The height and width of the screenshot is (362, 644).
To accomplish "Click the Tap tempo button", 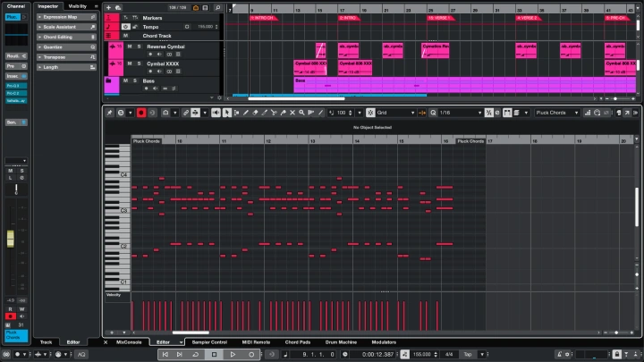I will [468, 354].
